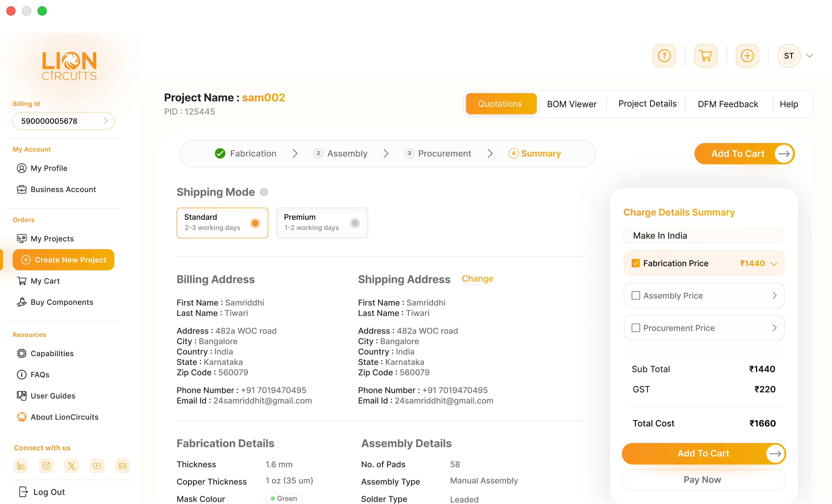The image size is (832, 504).
Task: Click Change next to Shipping Address
Action: [477, 279]
